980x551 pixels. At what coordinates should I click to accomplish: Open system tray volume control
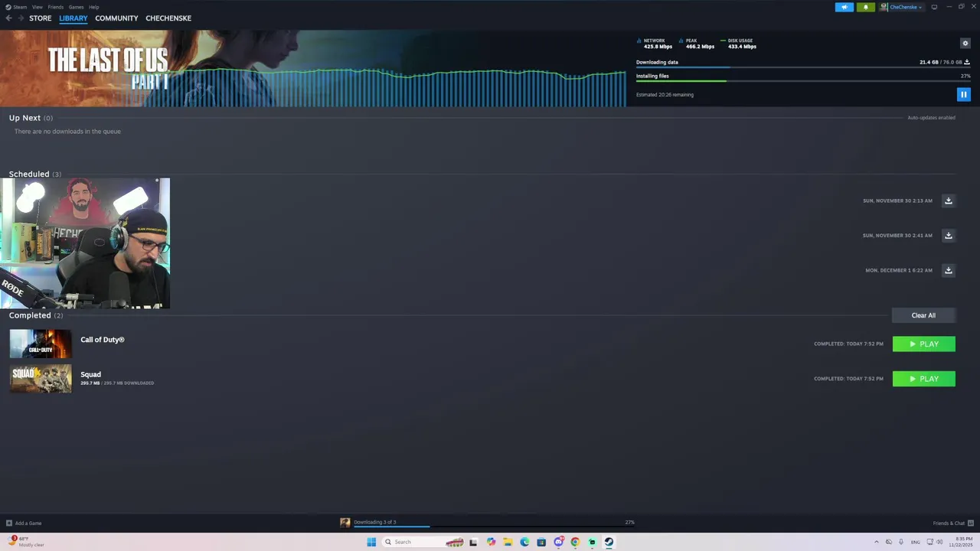[939, 542]
